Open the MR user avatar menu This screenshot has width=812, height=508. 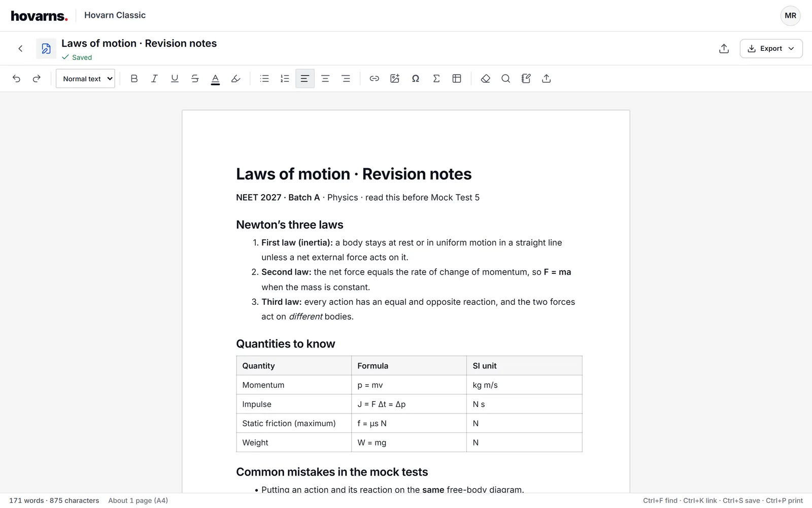point(790,16)
